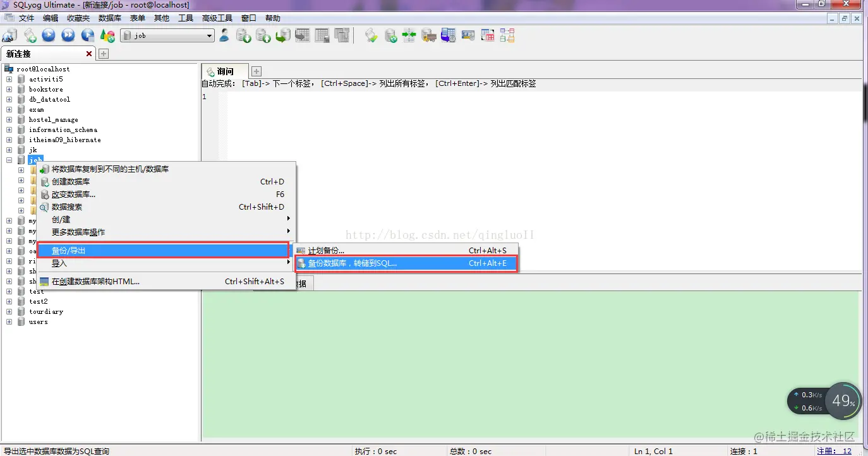Open the 数据库 menu
The height and width of the screenshot is (456, 868).
tap(110, 18)
